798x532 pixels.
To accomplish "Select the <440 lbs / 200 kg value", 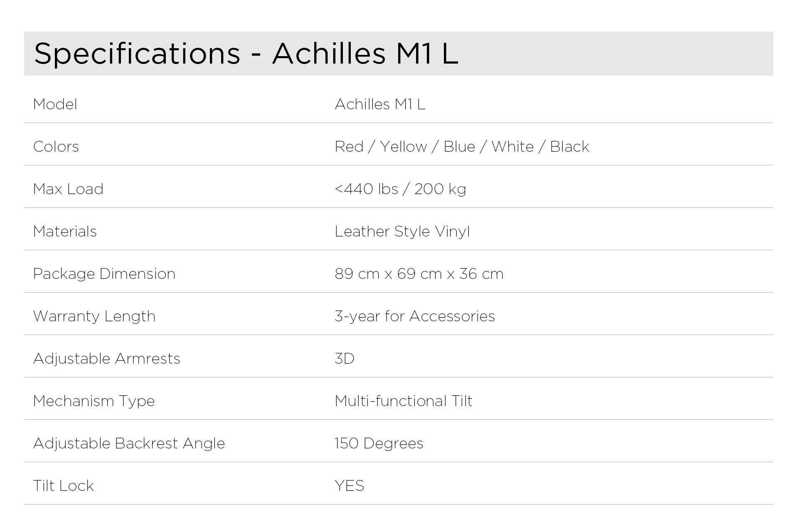I will 400,189.
